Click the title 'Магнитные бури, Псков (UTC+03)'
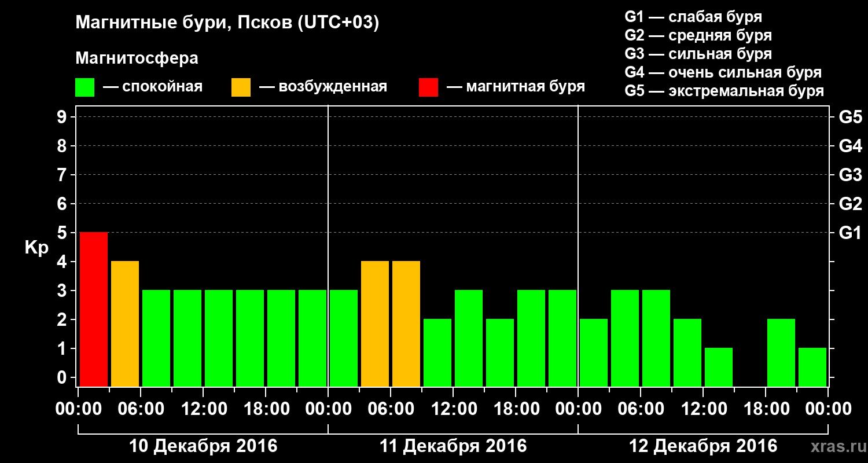This screenshot has width=868, height=463. coord(227,23)
